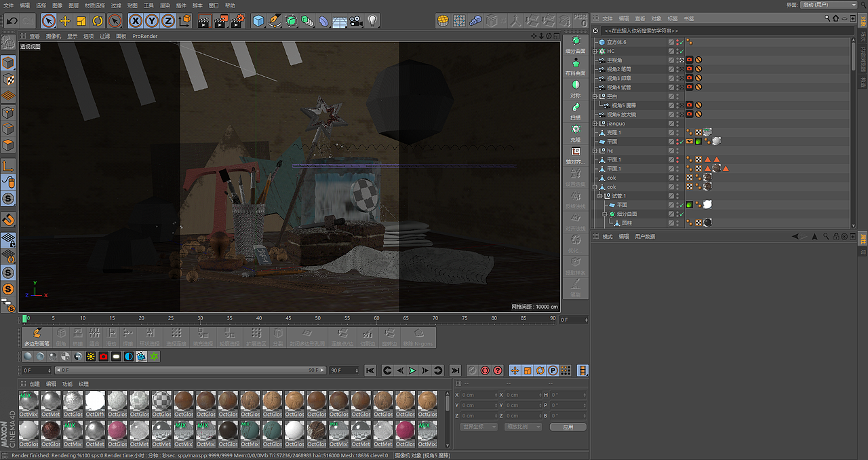Jump to the animation start frame
868x460 pixels.
tap(370, 370)
